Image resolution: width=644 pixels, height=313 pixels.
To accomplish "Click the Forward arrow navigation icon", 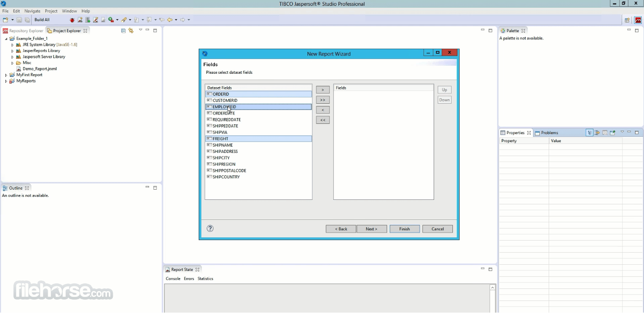I will [183, 20].
